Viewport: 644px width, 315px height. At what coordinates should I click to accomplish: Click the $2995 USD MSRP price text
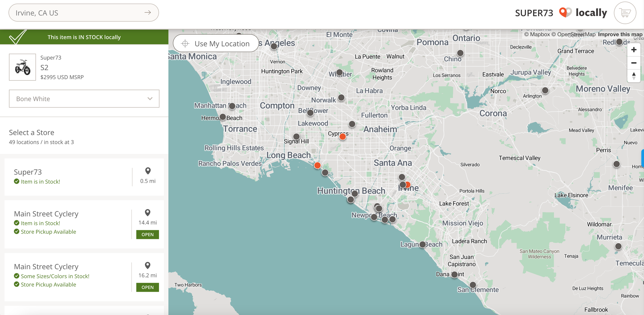pos(62,77)
